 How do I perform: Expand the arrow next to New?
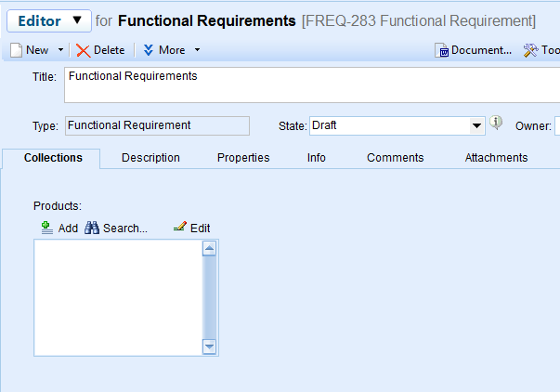point(61,50)
